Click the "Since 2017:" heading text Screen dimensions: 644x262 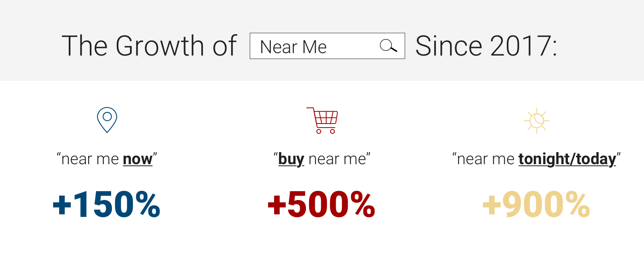click(486, 45)
